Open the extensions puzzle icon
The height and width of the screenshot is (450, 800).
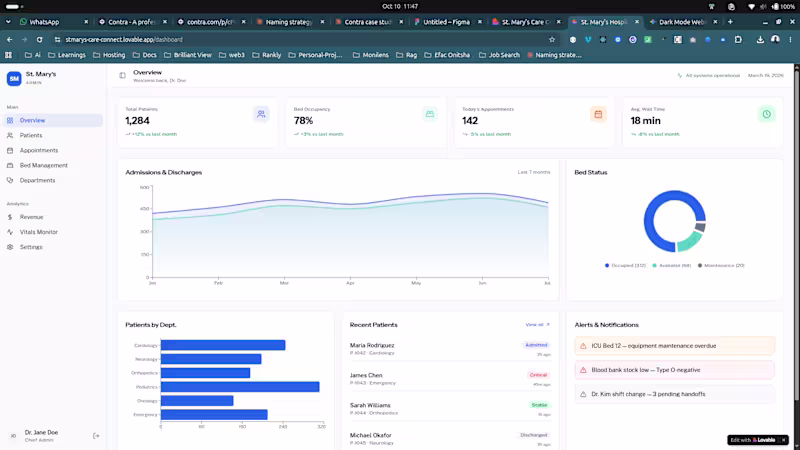pyautogui.click(x=738, y=39)
